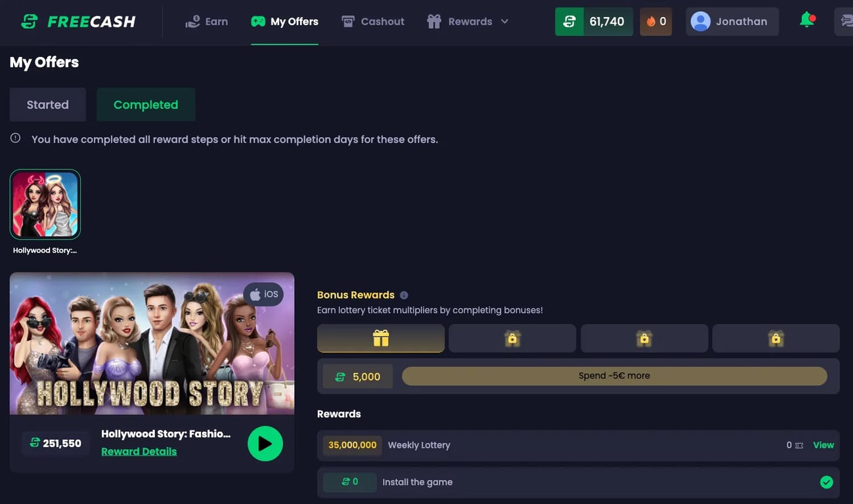Image resolution: width=853 pixels, height=504 pixels.
Task: Click the Hollywood Story banner image
Action: pos(152,343)
